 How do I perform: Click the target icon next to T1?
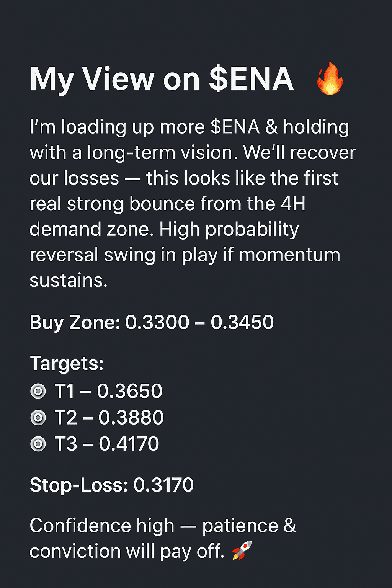point(38,391)
